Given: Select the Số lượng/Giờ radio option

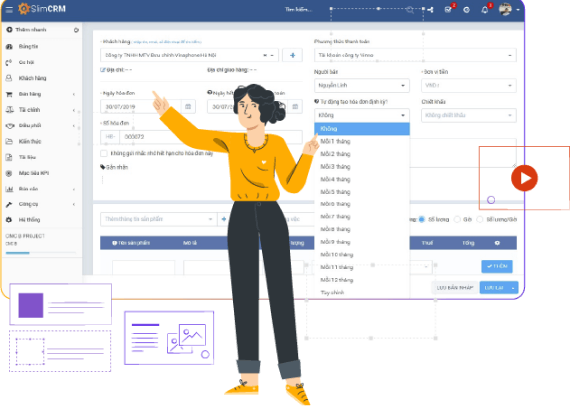Looking at the screenshot, I should (480, 219).
